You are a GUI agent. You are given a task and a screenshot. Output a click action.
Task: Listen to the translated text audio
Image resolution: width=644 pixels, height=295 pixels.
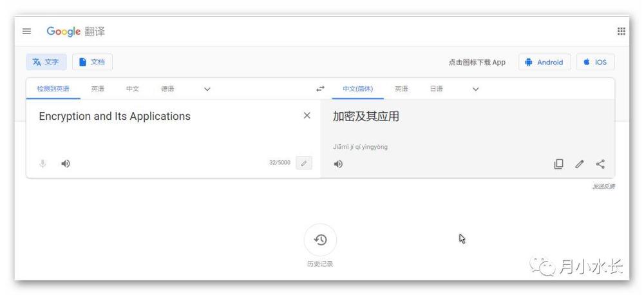(338, 164)
